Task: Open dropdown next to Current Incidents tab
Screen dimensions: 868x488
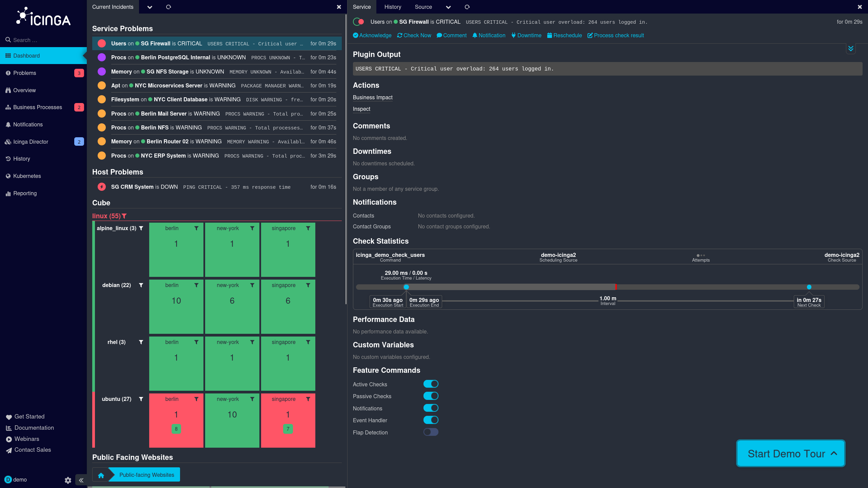Action: coord(150,7)
